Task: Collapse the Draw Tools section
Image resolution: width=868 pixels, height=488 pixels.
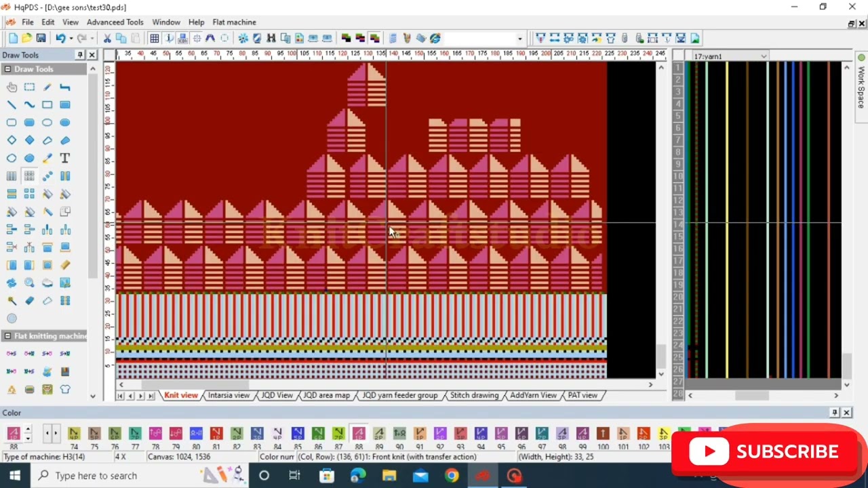Action: pos(7,69)
